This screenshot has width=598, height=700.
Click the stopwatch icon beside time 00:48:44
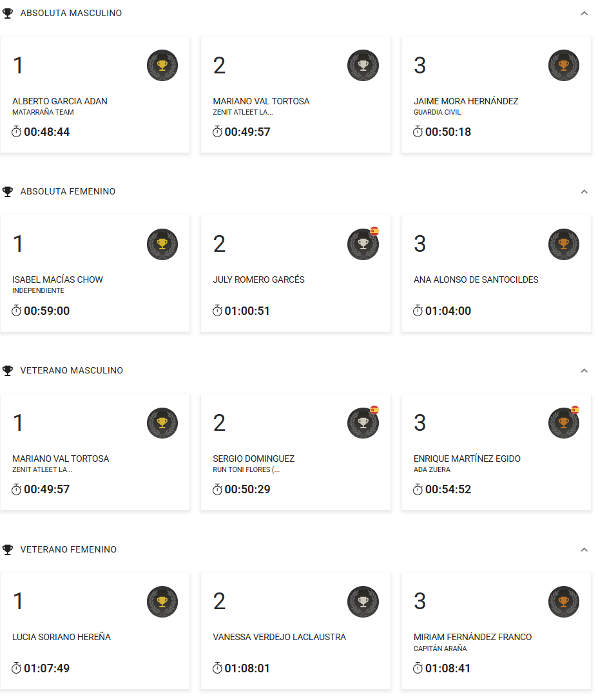(x=17, y=132)
